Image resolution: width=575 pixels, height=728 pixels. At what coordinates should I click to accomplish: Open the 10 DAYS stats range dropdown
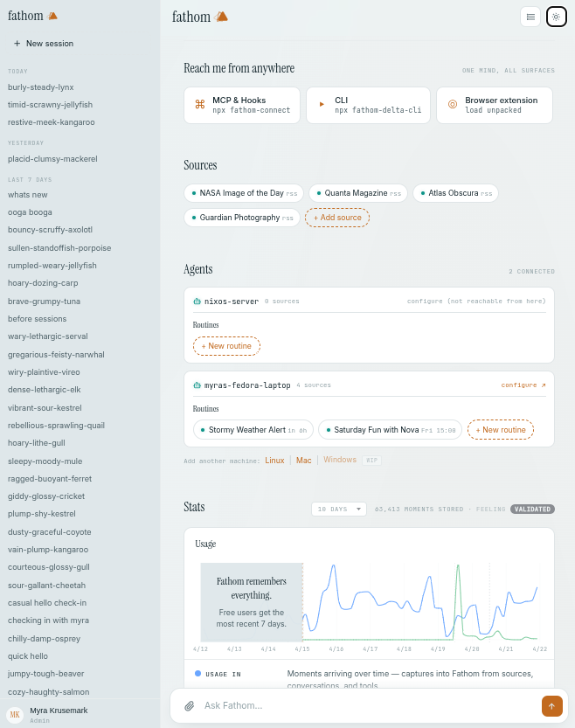pyautogui.click(x=339, y=509)
